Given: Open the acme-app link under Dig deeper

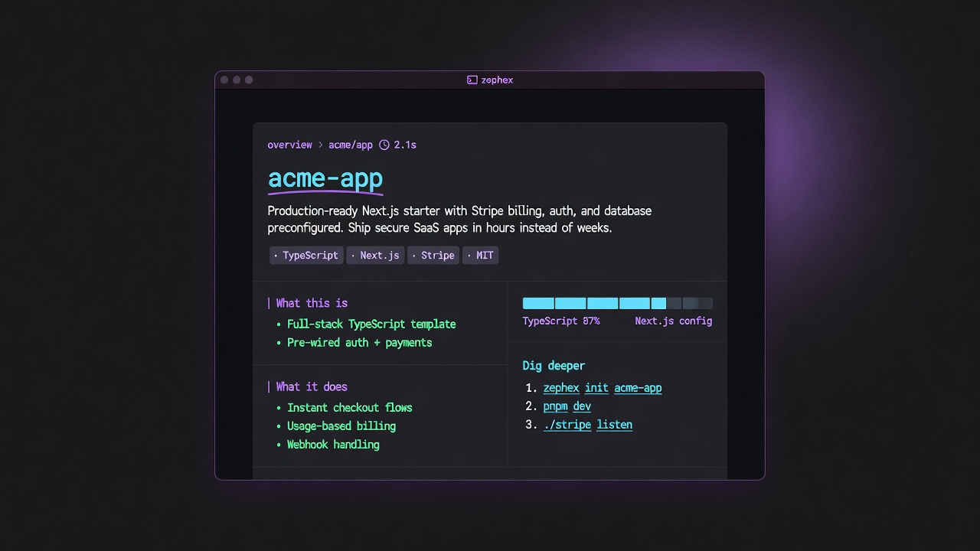Looking at the screenshot, I should point(638,388).
